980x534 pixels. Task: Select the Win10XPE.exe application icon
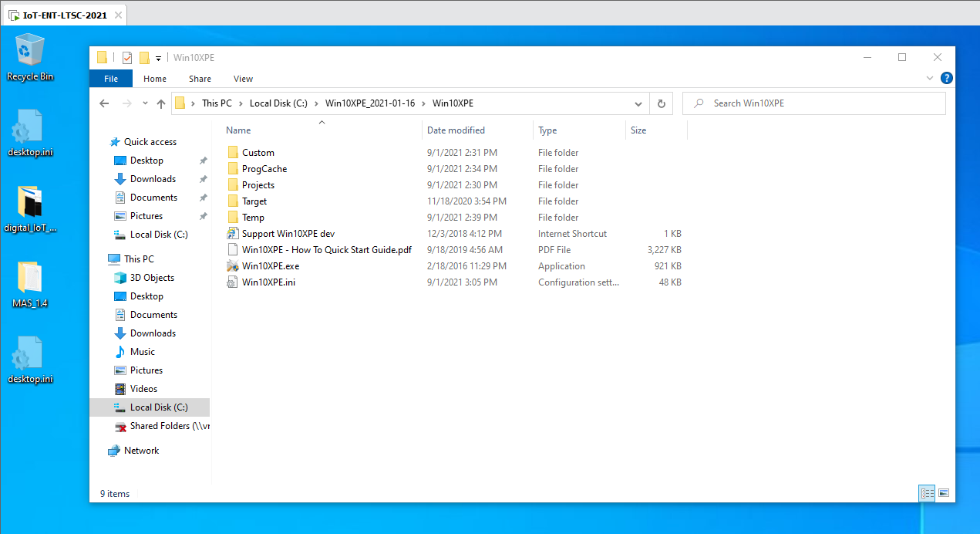pos(233,266)
